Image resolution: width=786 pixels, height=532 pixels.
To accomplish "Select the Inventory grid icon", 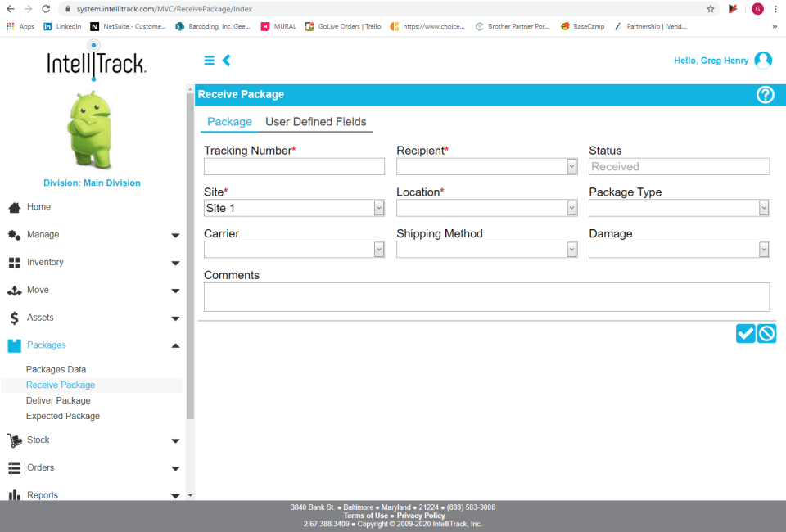I will 12,262.
